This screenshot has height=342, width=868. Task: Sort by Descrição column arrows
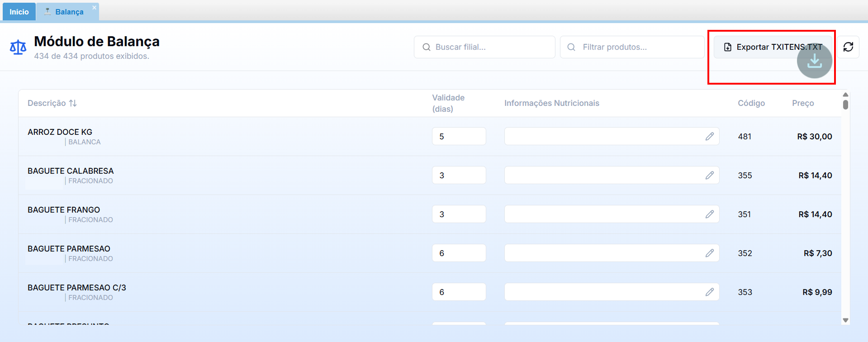click(x=73, y=103)
